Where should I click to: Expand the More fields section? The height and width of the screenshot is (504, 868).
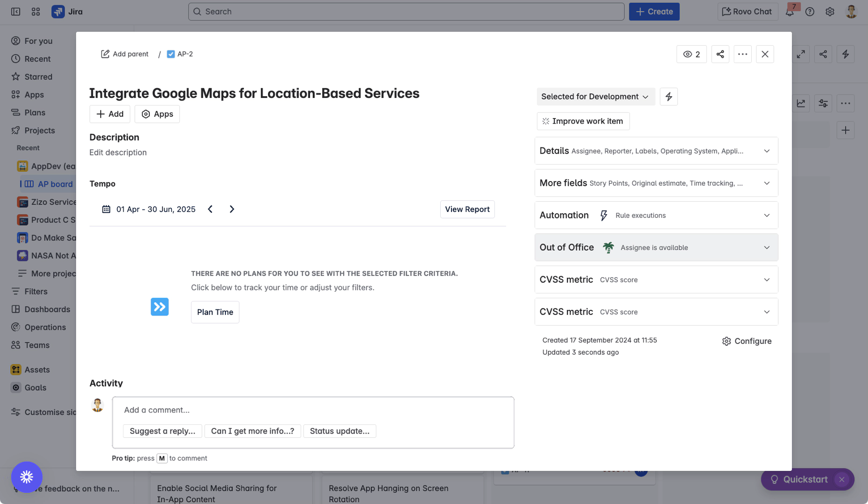click(x=656, y=183)
